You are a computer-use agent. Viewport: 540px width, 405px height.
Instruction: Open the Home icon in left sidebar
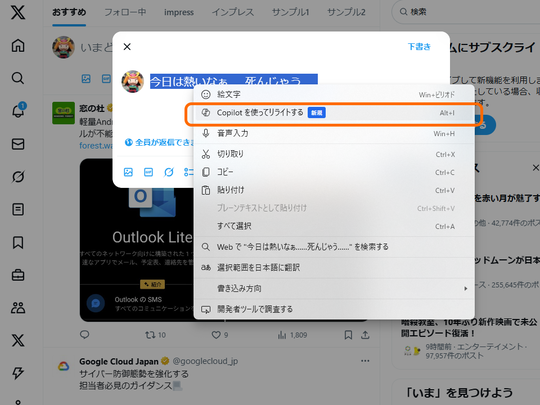(x=18, y=45)
